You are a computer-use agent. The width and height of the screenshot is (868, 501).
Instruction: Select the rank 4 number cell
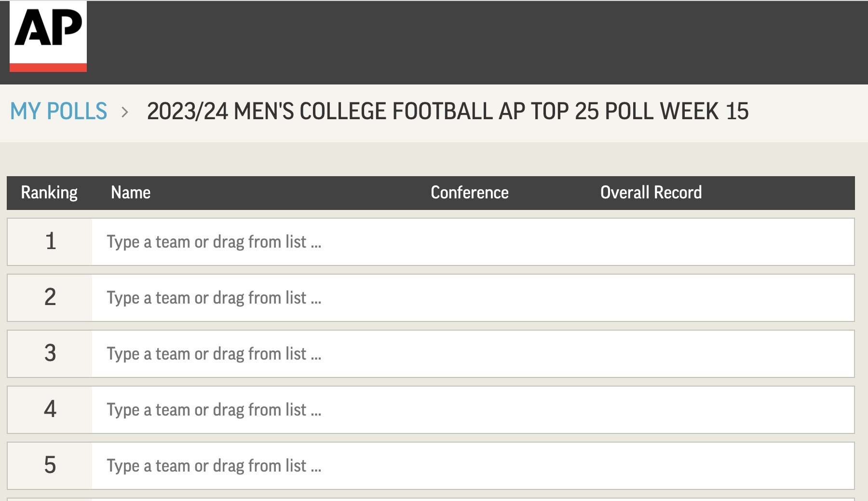tap(50, 410)
